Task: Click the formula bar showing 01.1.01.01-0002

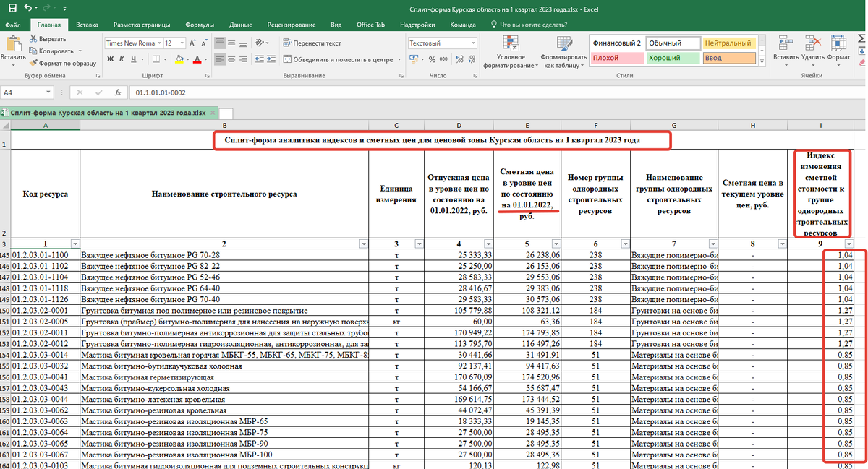Action: click(498, 92)
